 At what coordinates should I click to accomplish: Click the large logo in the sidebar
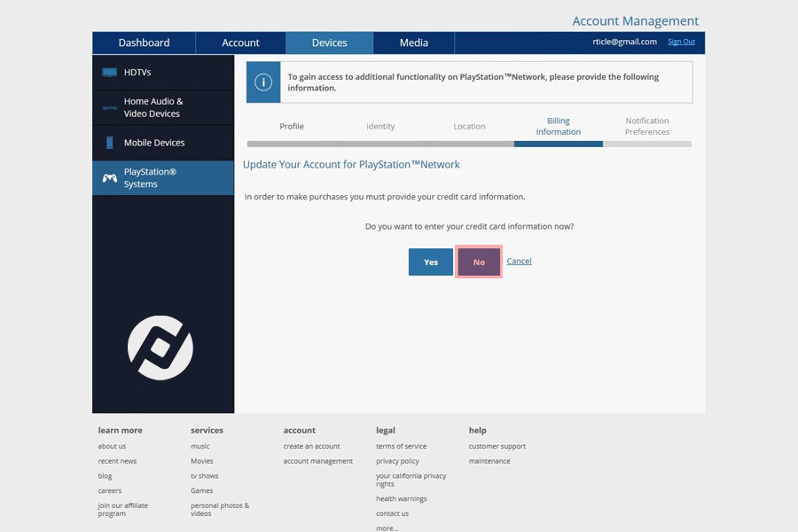point(160,348)
